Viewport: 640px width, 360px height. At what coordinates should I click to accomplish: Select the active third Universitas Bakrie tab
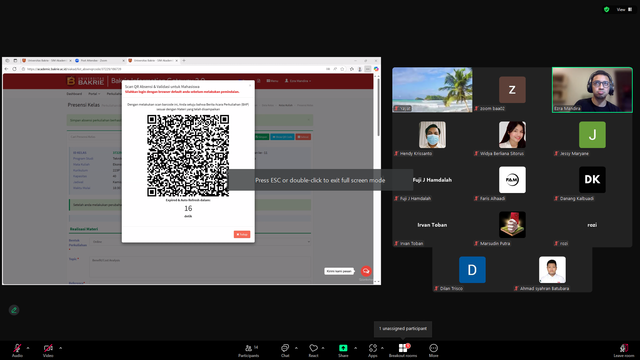click(x=153, y=60)
